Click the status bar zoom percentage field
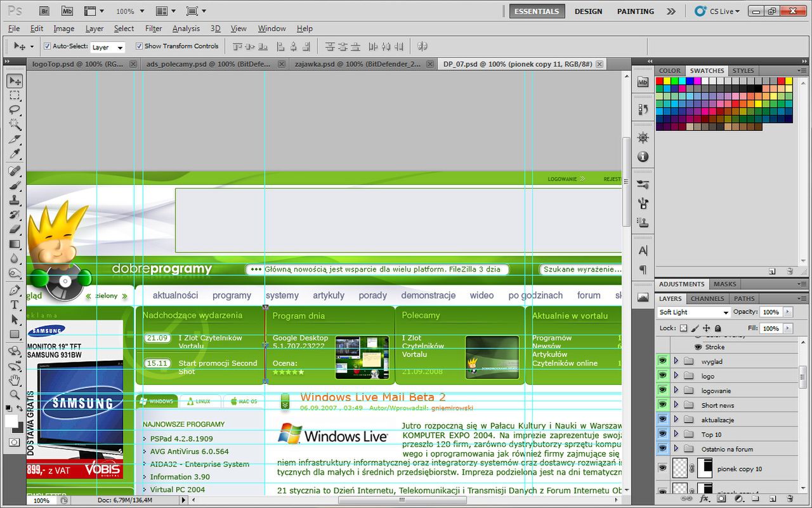812x508 pixels. [x=41, y=500]
